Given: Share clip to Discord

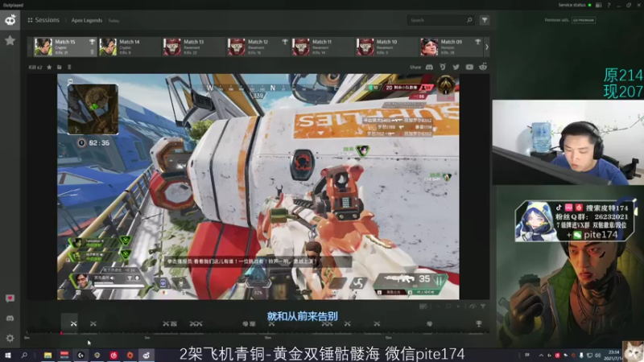Looking at the screenshot, I should (429, 67).
